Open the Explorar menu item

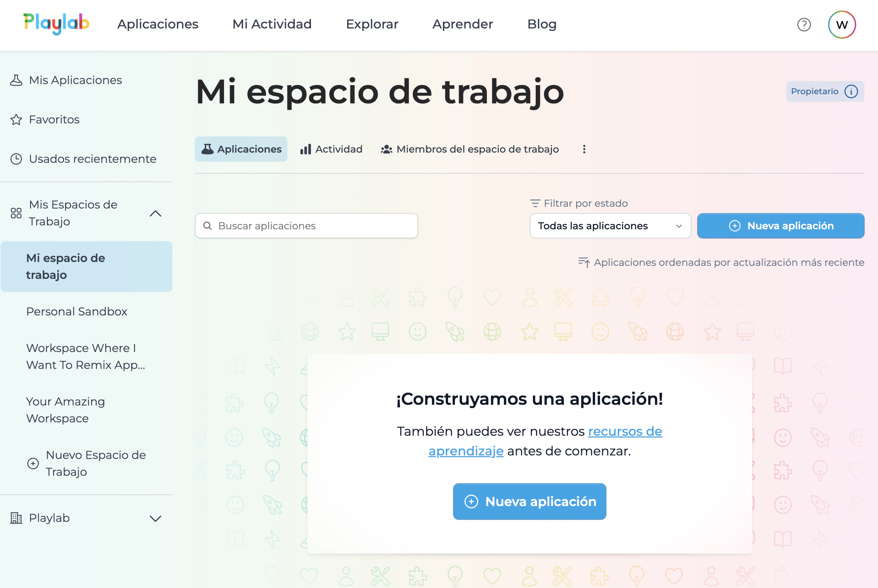tap(372, 24)
